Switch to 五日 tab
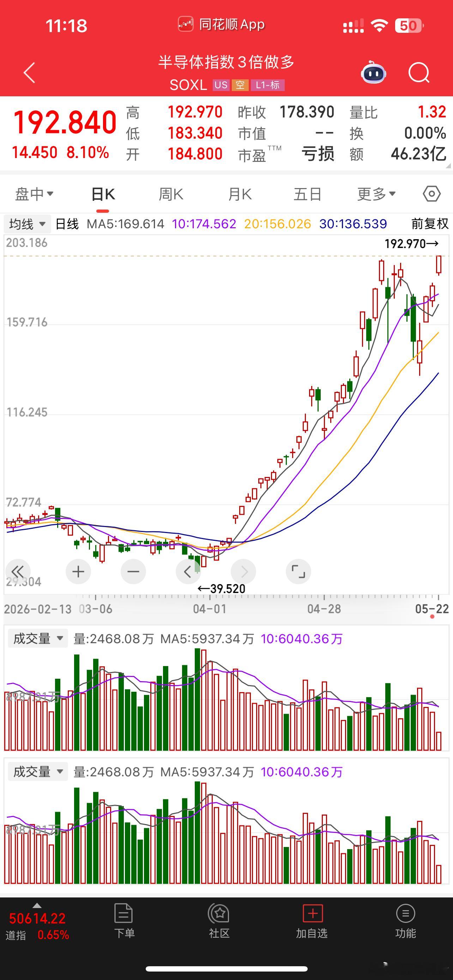Image resolution: width=453 pixels, height=980 pixels. [307, 194]
